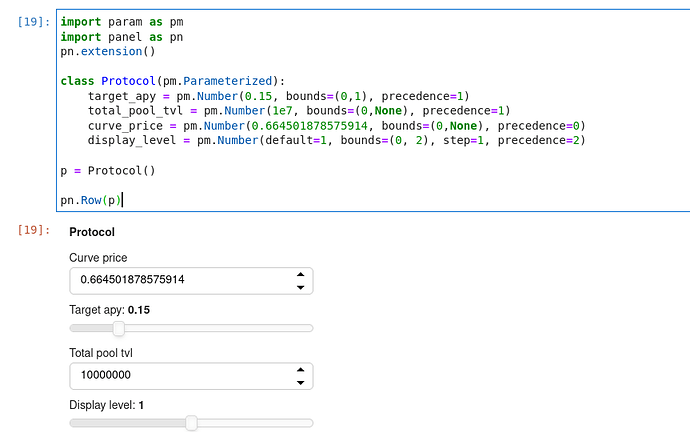Screen dimensions: 690x432
Task: Click the 'class Protocol' definition line
Action: coord(173,81)
